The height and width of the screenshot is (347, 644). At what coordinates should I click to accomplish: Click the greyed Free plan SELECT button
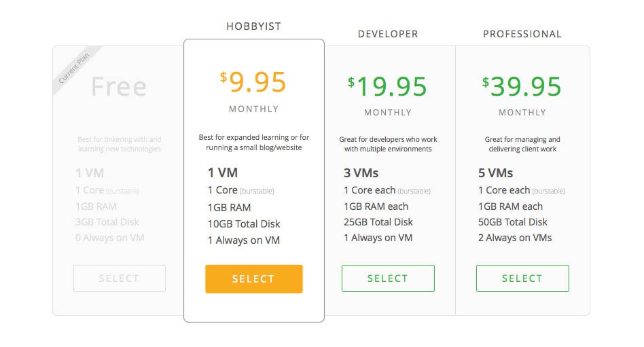(119, 278)
